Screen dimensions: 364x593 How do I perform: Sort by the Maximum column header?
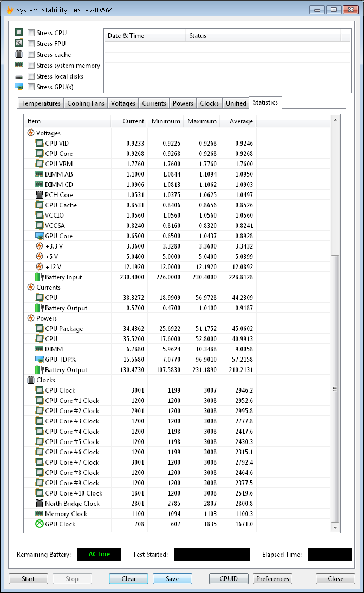[x=201, y=121]
